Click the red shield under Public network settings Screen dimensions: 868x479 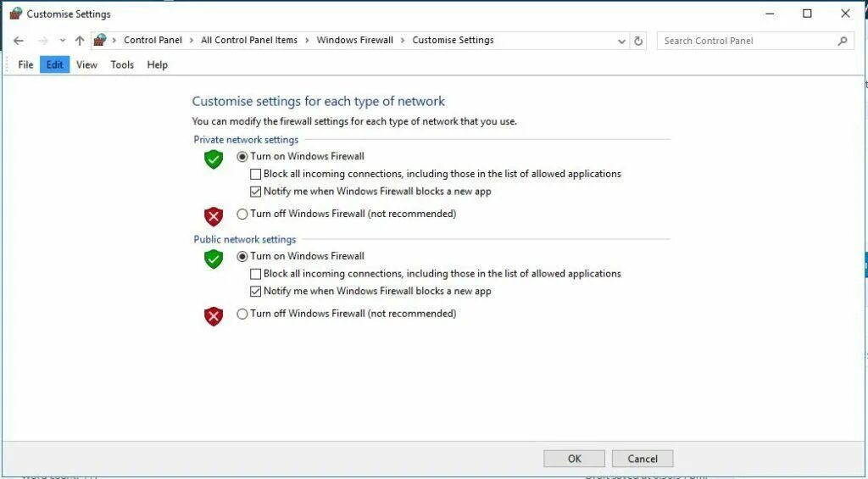click(x=214, y=316)
